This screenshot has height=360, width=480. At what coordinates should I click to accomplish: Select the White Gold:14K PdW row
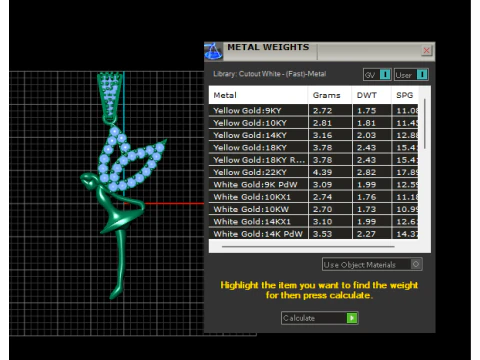coord(313,234)
